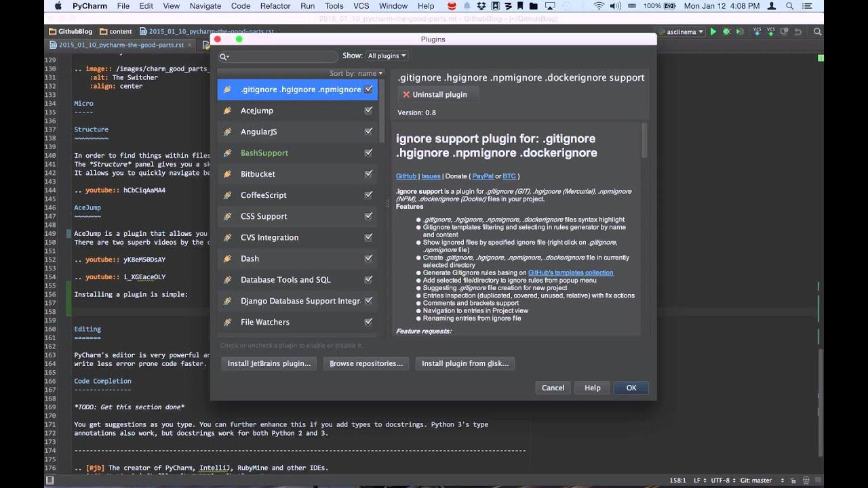Screen dimensions: 868x488
Task: Uncheck the CVS Integration plugin checkbox
Action: 368,238
